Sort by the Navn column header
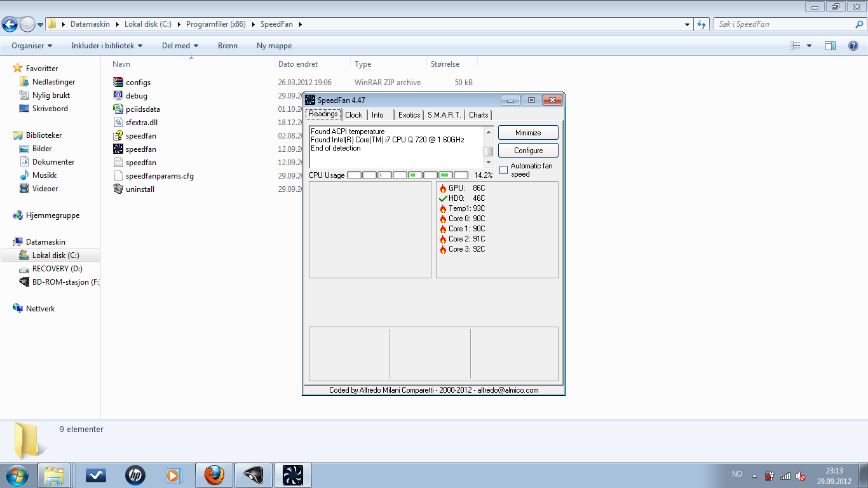 tap(192, 64)
